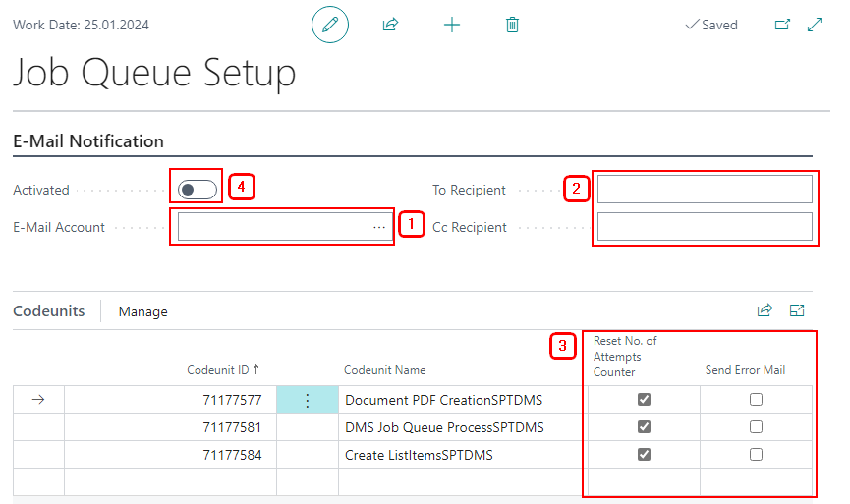The width and height of the screenshot is (850, 504).
Task: Click the Cc Recipient input field
Action: pos(705,227)
